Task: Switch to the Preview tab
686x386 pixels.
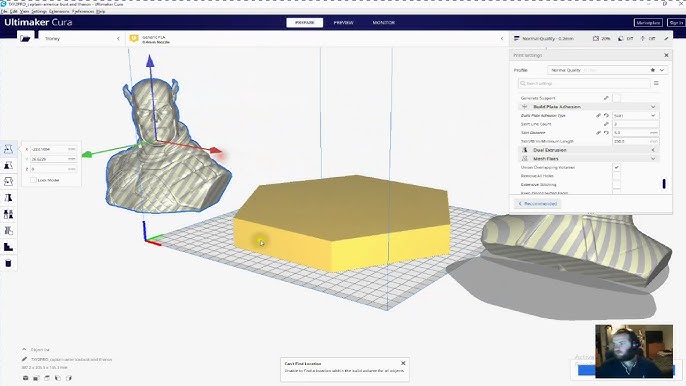Action: tap(343, 22)
